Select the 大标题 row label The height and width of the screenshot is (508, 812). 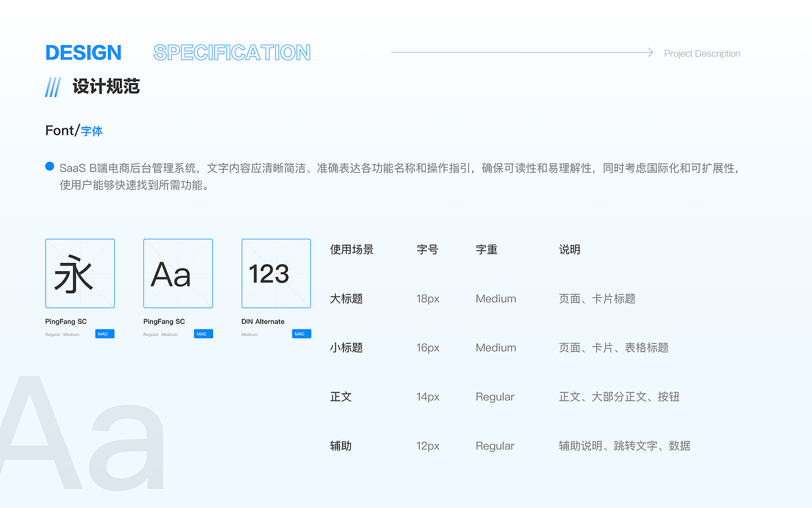(x=346, y=298)
